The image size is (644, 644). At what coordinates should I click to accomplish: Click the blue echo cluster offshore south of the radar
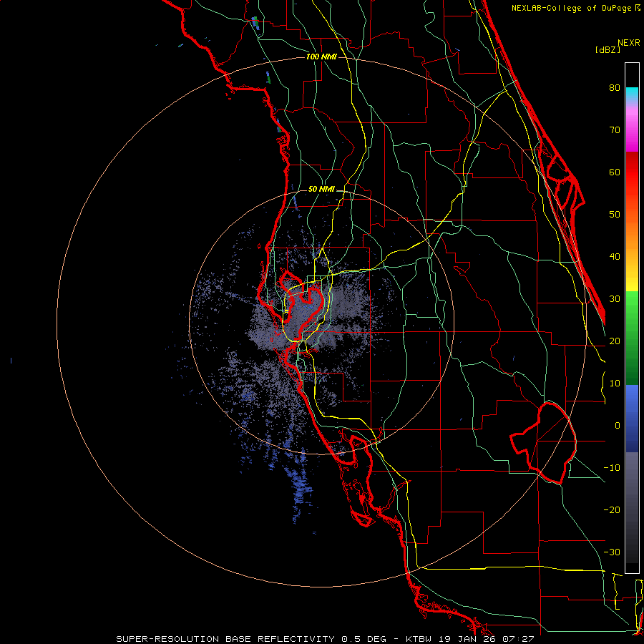pos(302,487)
